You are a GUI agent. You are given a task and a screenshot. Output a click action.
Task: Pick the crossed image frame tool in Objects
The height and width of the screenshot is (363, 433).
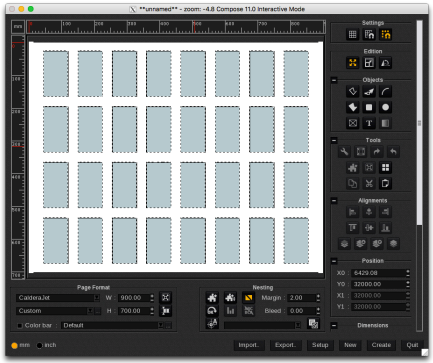pos(352,123)
